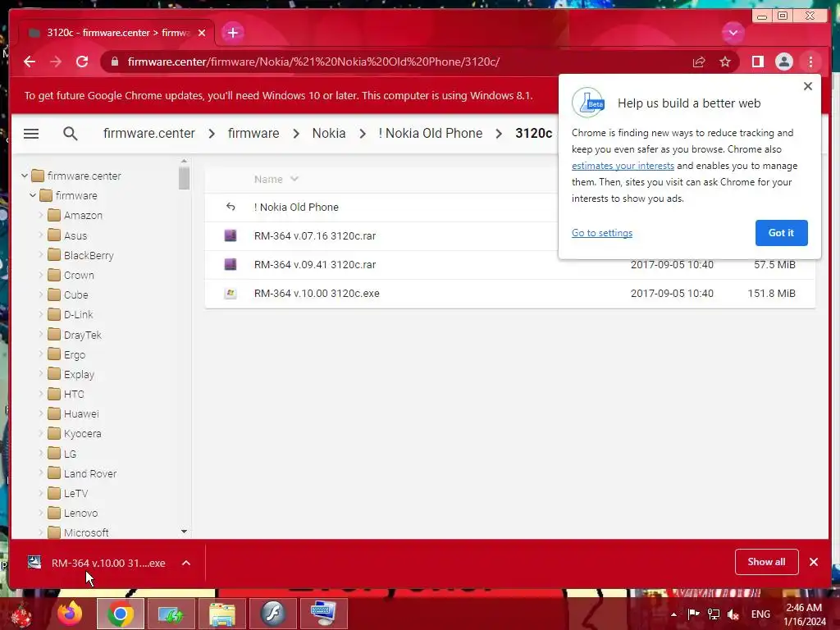Expand the Amazon folder
The image size is (840, 630).
[x=41, y=216]
